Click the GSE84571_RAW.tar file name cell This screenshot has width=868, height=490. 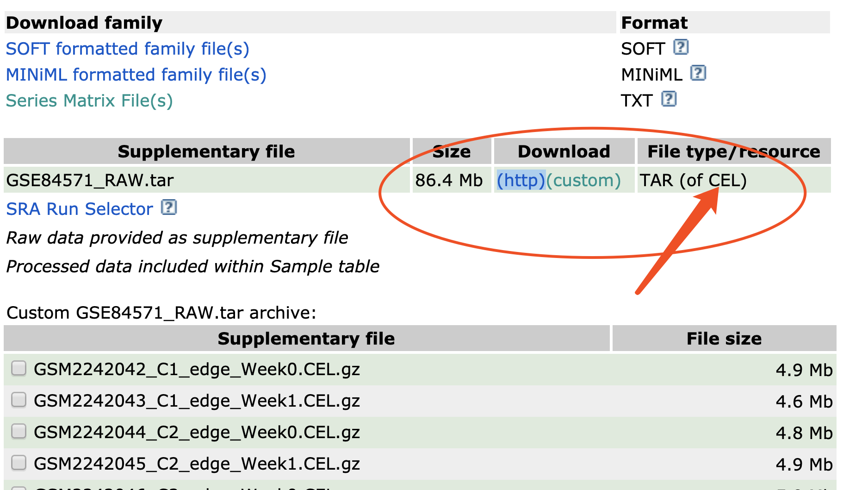[x=207, y=180]
